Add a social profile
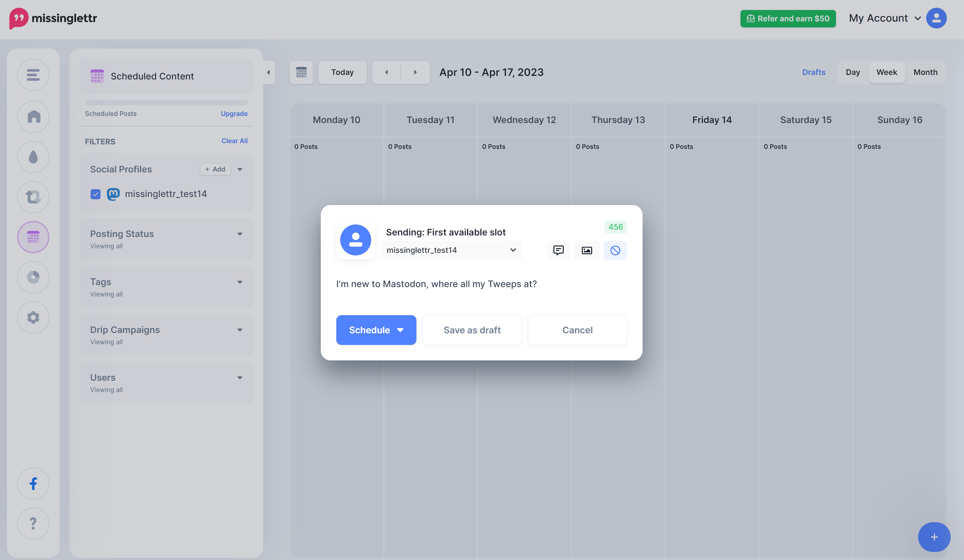The width and height of the screenshot is (964, 560). pos(215,170)
